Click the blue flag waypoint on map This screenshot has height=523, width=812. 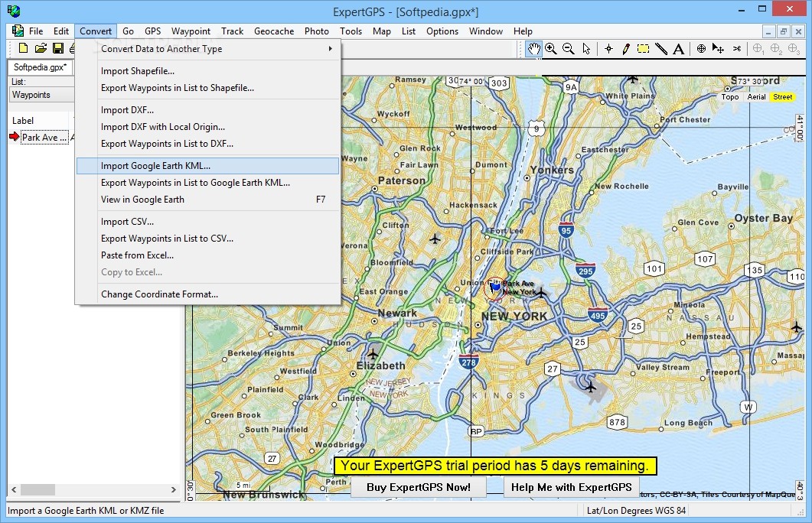[x=496, y=286]
